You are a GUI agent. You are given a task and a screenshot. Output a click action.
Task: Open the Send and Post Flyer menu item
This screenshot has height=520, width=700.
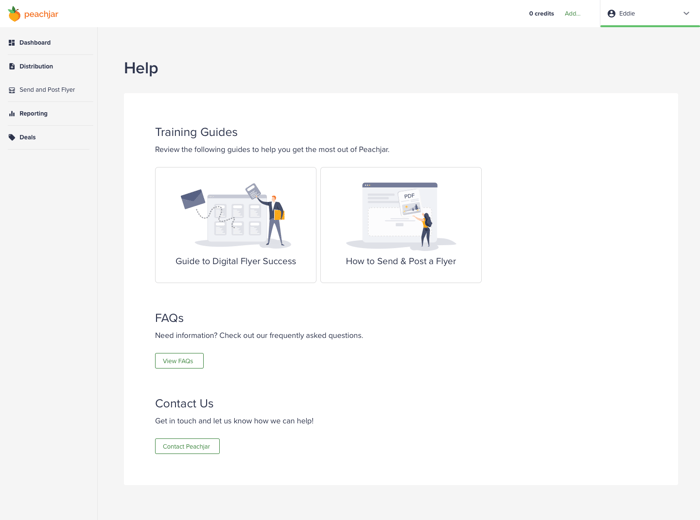(49, 90)
